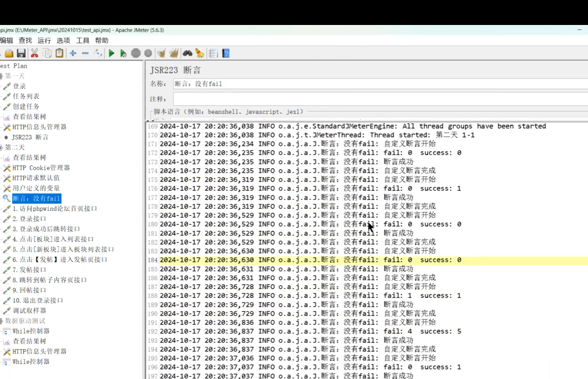
Task: Select the 第一天 thread group
Action: pos(14,76)
